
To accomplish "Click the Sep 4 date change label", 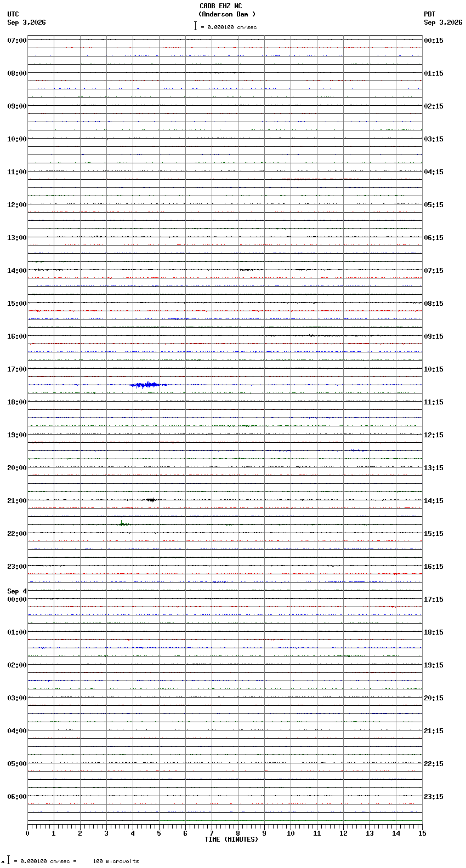I will pos(17,591).
